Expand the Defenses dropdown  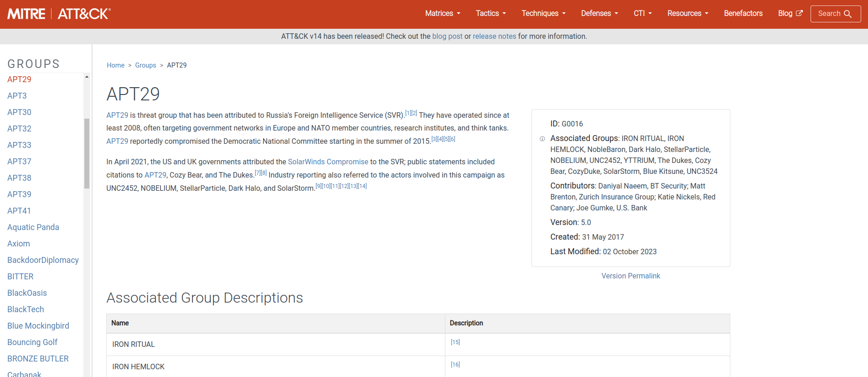[x=599, y=13]
